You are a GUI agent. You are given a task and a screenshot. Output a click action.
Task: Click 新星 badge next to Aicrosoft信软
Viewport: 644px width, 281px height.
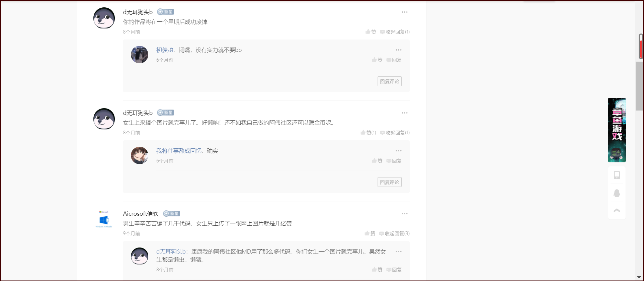pyautogui.click(x=172, y=214)
